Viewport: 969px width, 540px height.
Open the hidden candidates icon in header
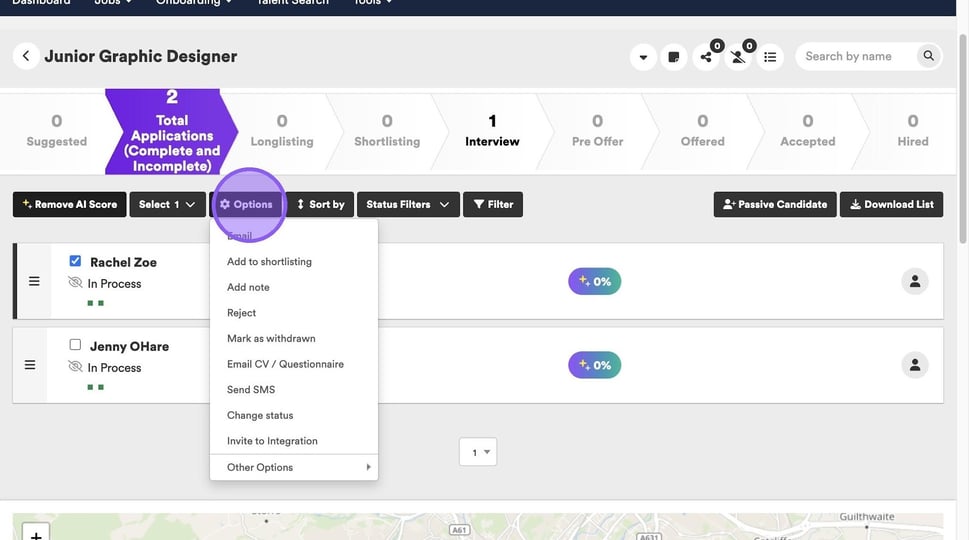click(738, 57)
